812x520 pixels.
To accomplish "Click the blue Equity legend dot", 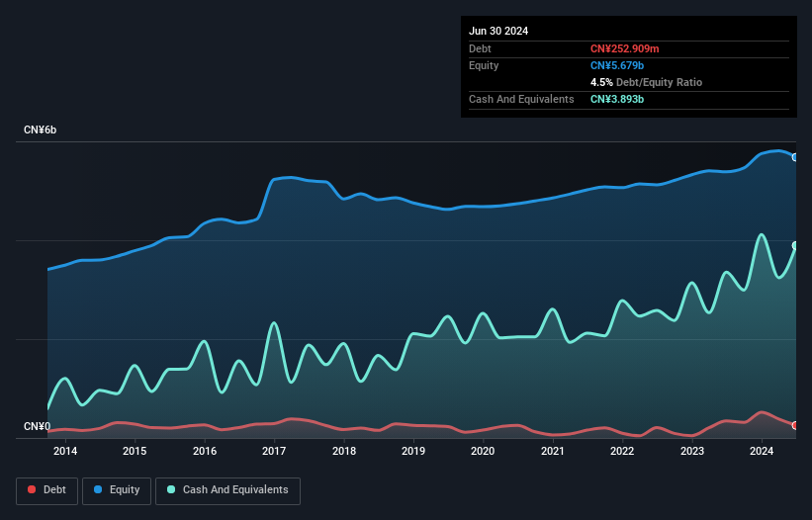I will pos(98,489).
